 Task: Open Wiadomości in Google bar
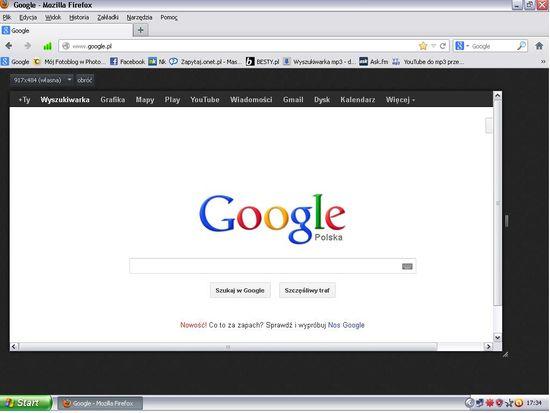tap(251, 100)
